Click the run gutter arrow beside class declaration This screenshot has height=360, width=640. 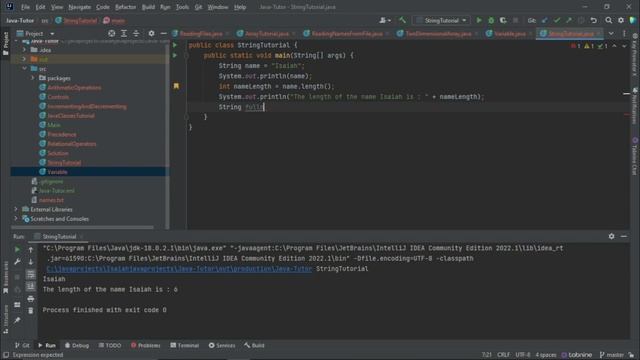pyautogui.click(x=175, y=45)
